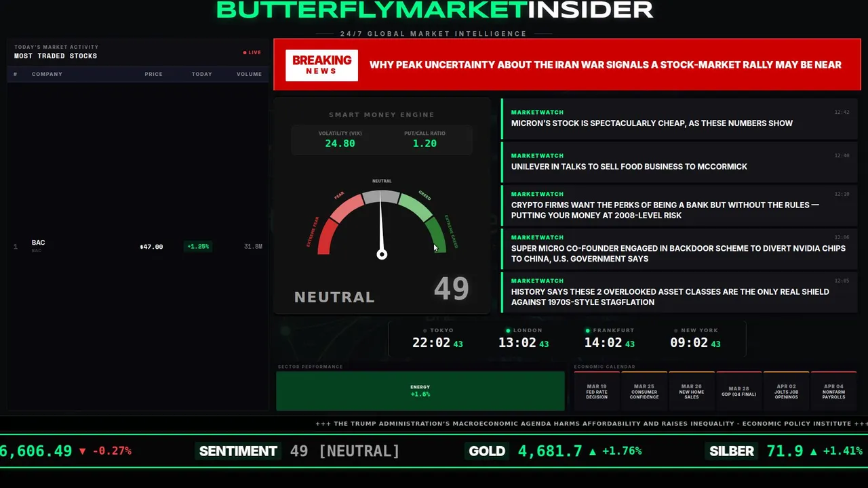Select the BAC company row name
868x488 pixels.
(x=38, y=243)
